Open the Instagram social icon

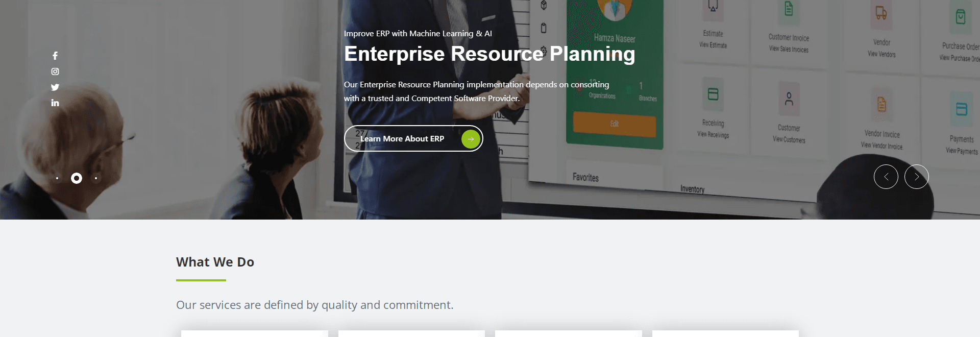tap(55, 71)
